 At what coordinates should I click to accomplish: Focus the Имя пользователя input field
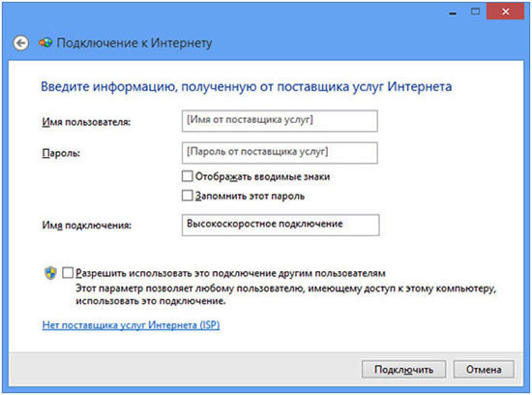click(x=280, y=121)
